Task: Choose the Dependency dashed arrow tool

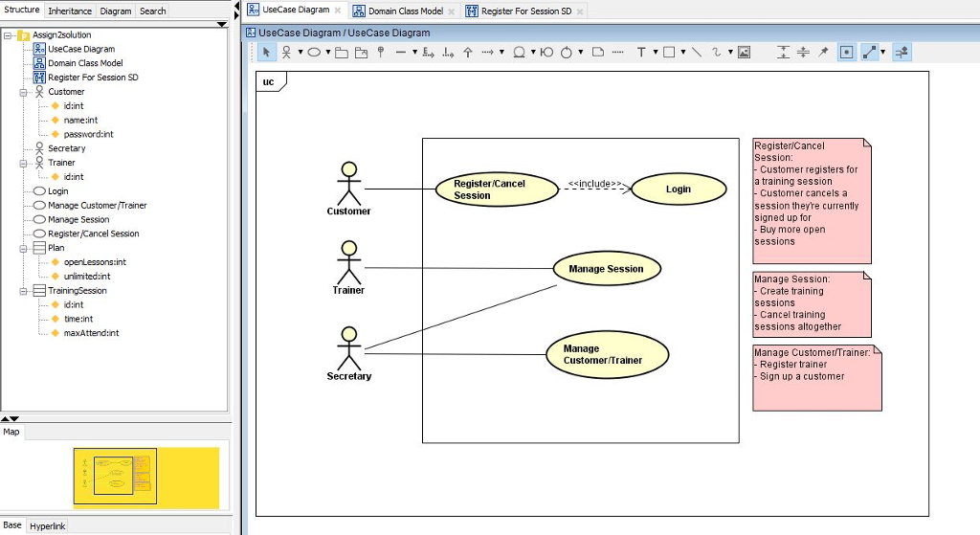Action: 488,53
